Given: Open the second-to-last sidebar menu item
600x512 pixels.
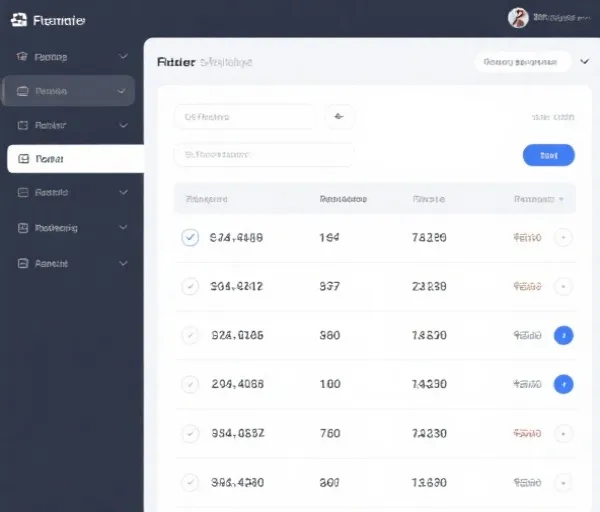Looking at the screenshot, I should [72, 228].
